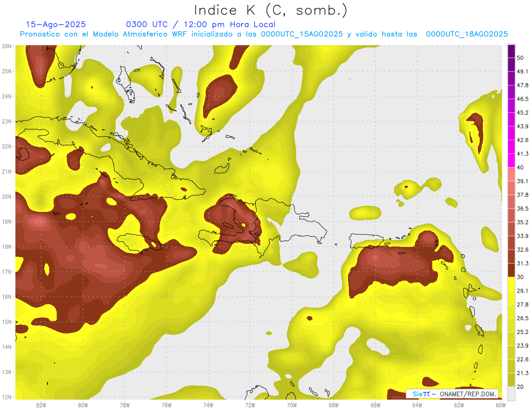Click the colorbar value '25.2'

(523, 332)
